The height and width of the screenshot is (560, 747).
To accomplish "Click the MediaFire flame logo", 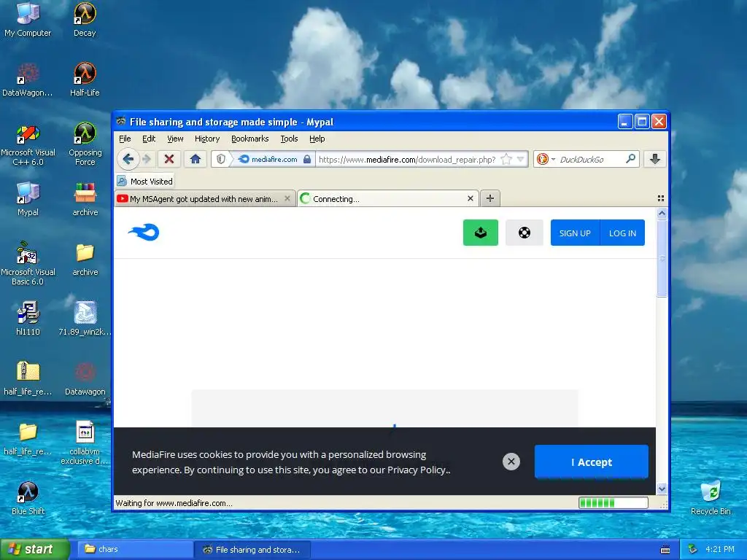I will pos(144,233).
